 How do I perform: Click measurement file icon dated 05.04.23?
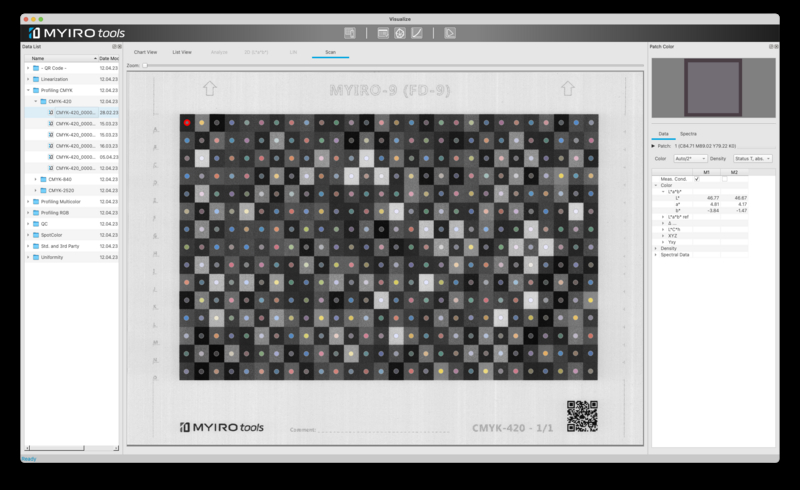(x=51, y=157)
